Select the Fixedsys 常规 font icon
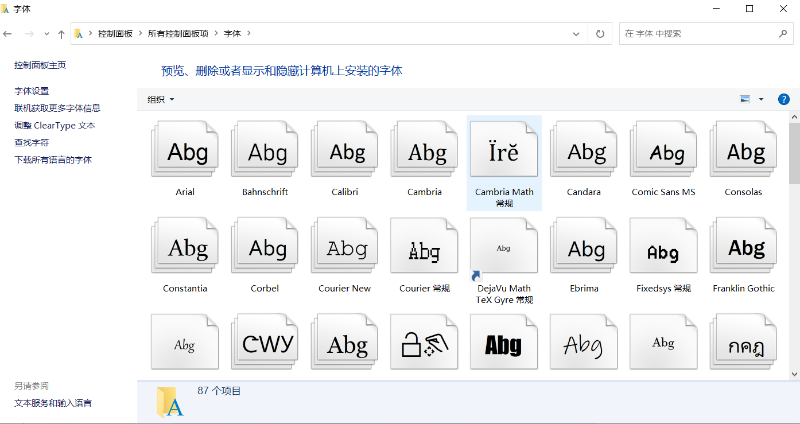The image size is (800, 424). click(x=664, y=250)
